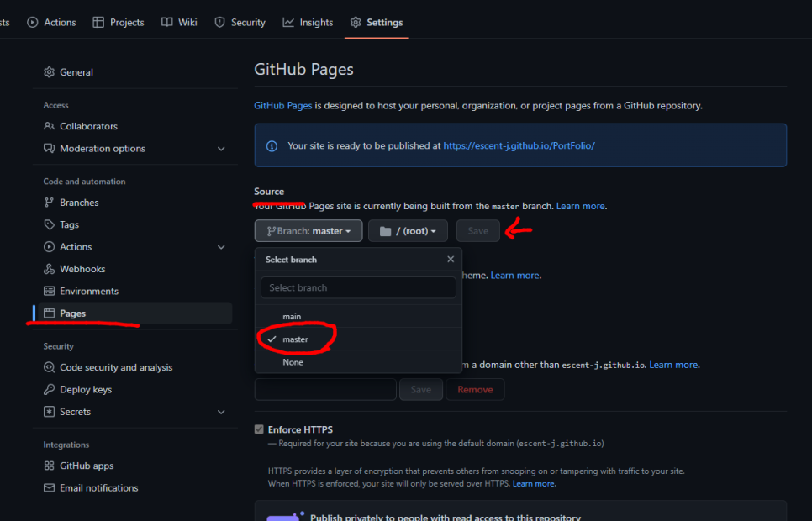Focus the custom domain input field
812x521 pixels.
[325, 389]
